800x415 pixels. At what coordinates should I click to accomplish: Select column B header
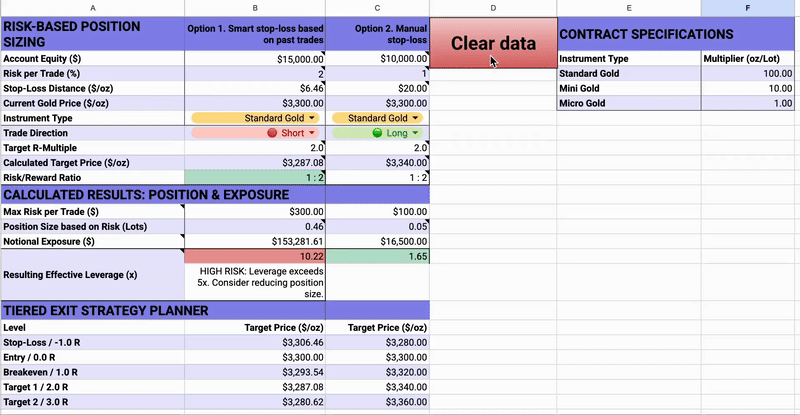(255, 8)
